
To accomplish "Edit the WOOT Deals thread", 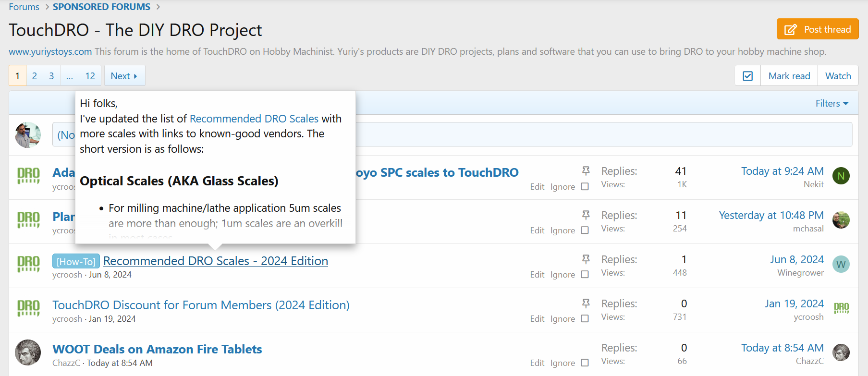I will 537,363.
